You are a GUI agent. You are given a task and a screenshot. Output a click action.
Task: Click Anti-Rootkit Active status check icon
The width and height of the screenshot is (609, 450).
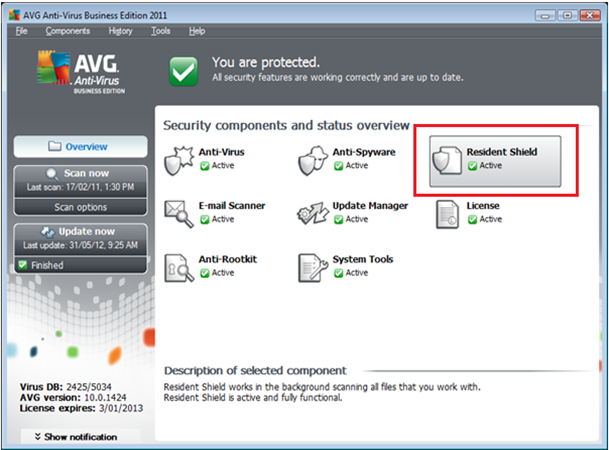click(204, 273)
